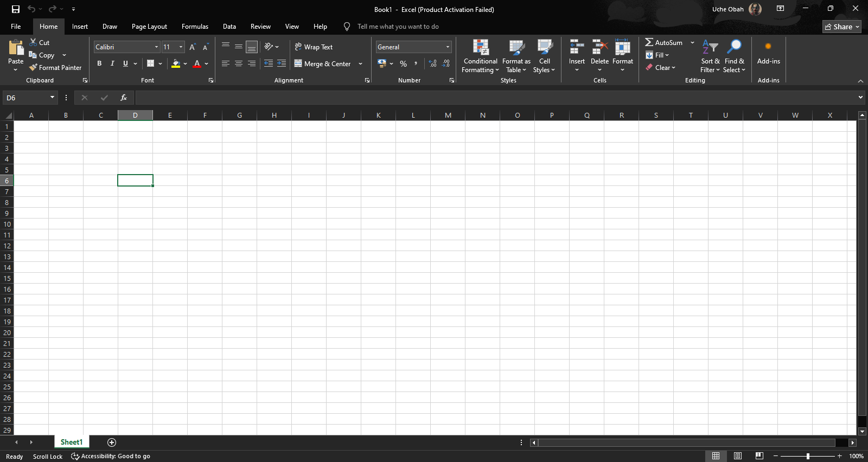Increase font size with the larger A icon
This screenshot has height=462, width=868.
[192, 47]
